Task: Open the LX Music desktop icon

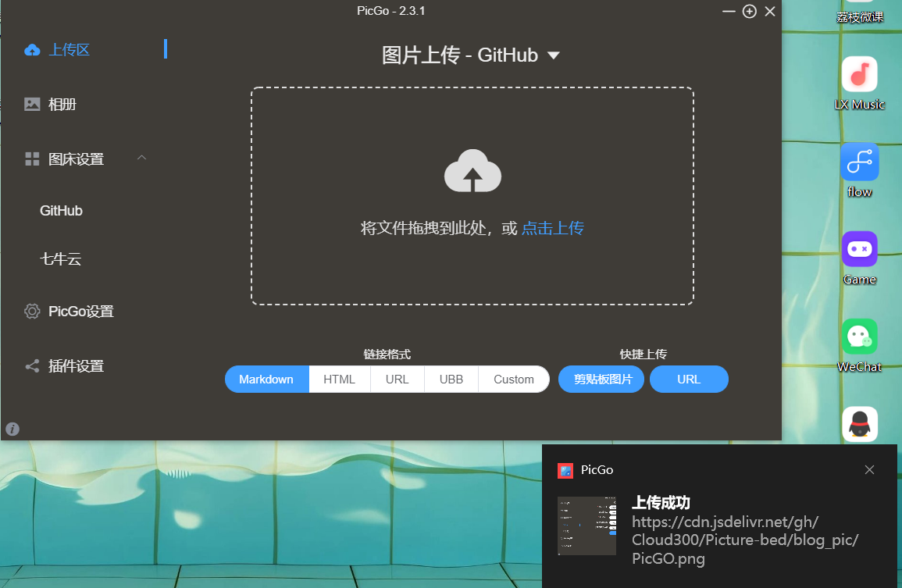Action: point(859,84)
